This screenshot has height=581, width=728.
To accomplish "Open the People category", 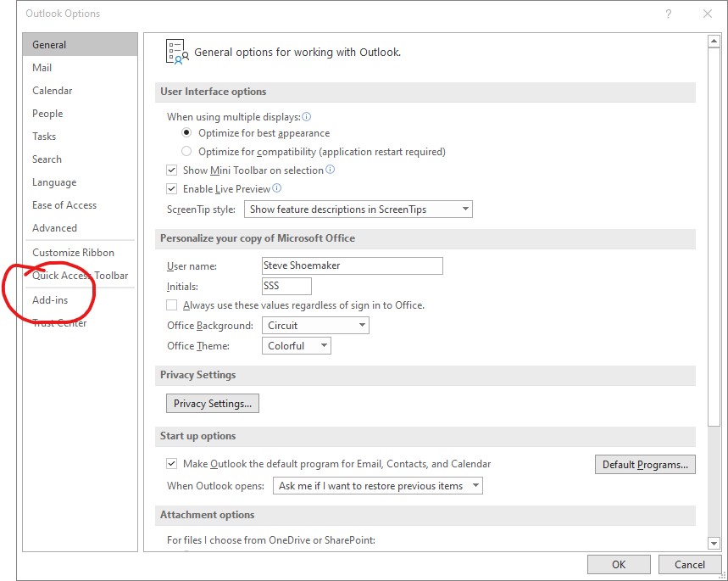I will 80,114.
